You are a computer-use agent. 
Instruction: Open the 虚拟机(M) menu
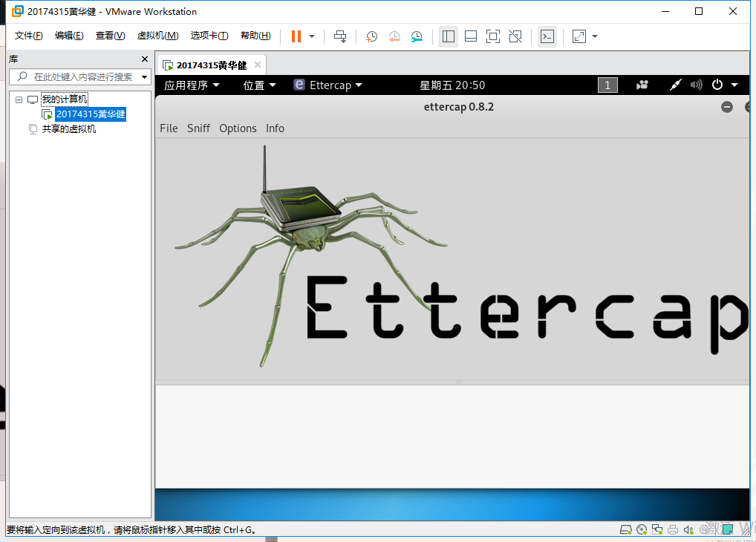point(157,36)
